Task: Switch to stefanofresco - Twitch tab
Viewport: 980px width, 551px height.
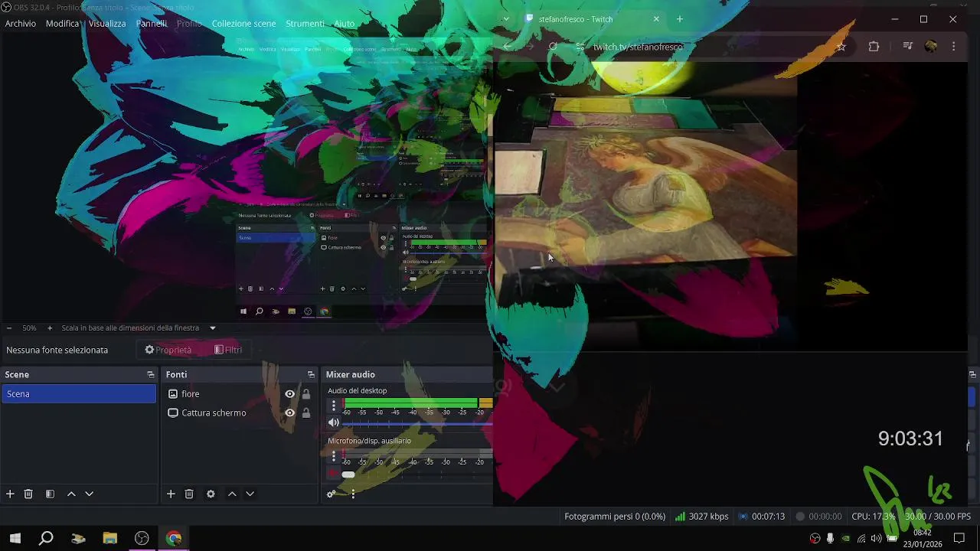Action: [590, 19]
